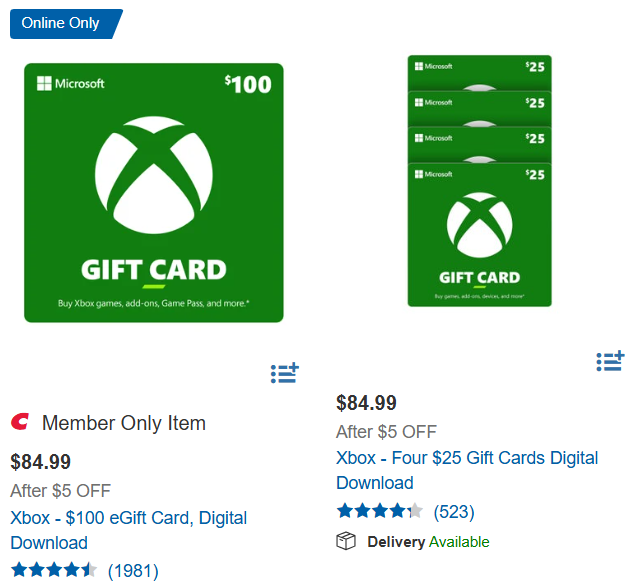Click the Delivery Available text

[x=428, y=542]
